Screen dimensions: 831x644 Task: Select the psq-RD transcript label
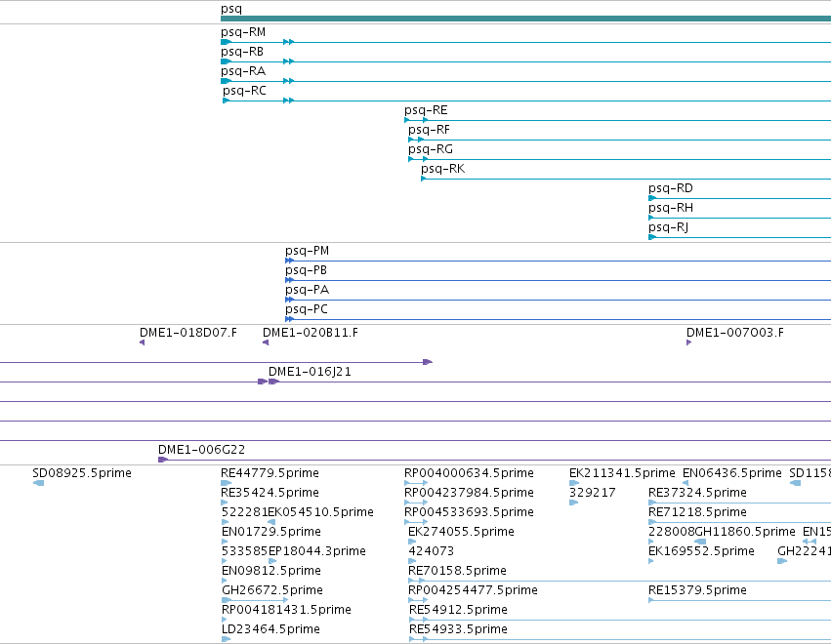671,189
